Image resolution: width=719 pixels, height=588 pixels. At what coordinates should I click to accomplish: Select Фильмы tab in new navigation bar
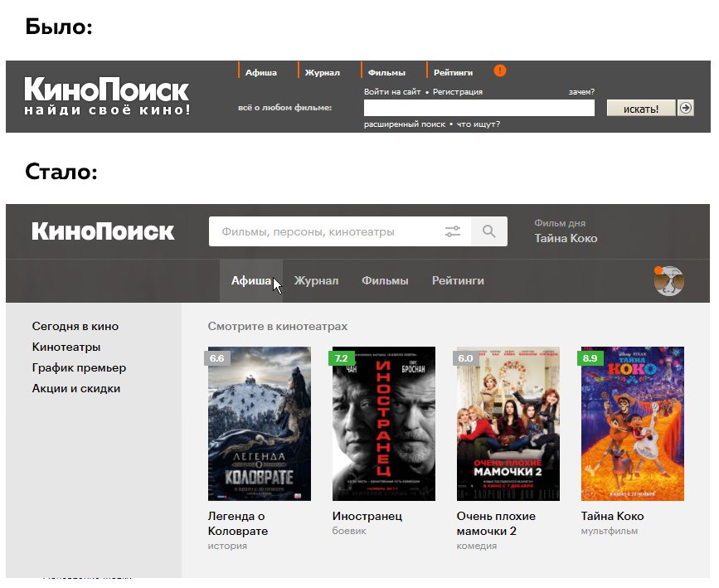click(385, 280)
